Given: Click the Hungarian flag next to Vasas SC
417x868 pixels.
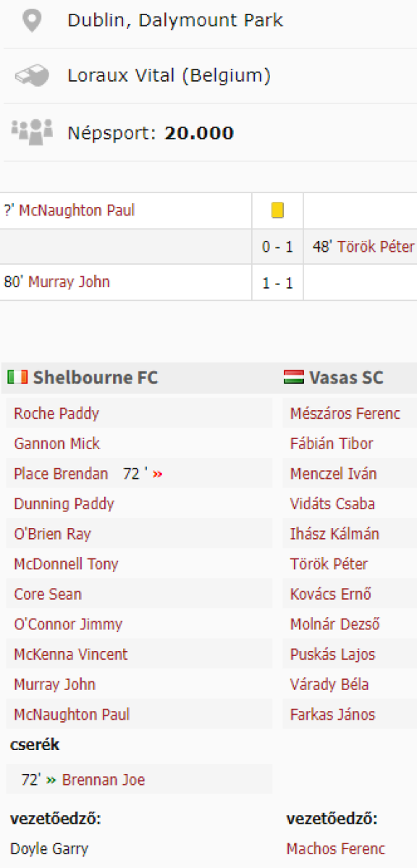Looking at the screenshot, I should point(293,378).
